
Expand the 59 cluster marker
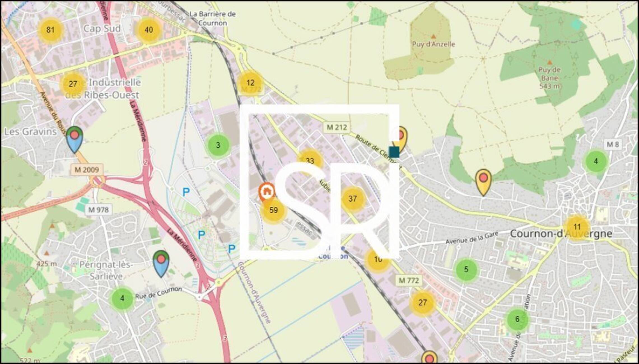click(273, 210)
